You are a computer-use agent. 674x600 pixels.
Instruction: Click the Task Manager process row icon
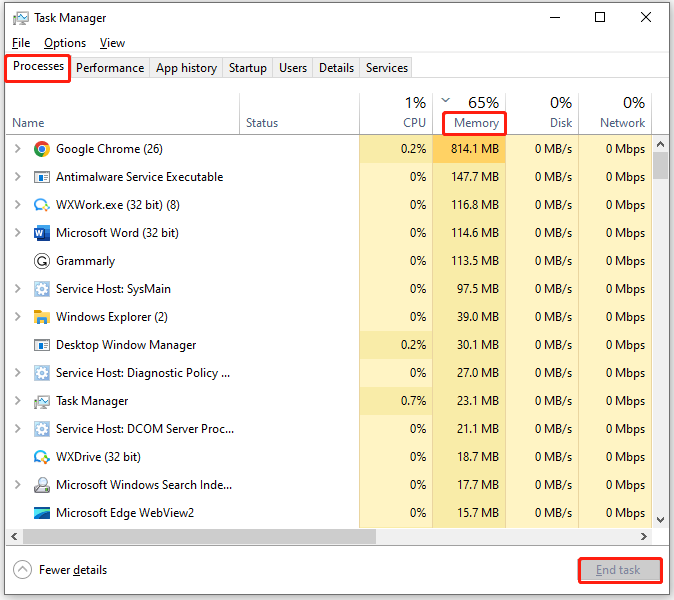pyautogui.click(x=42, y=401)
